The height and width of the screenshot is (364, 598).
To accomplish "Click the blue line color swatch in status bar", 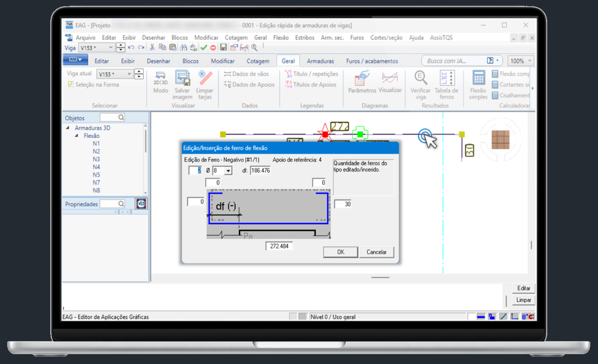I will [481, 316].
